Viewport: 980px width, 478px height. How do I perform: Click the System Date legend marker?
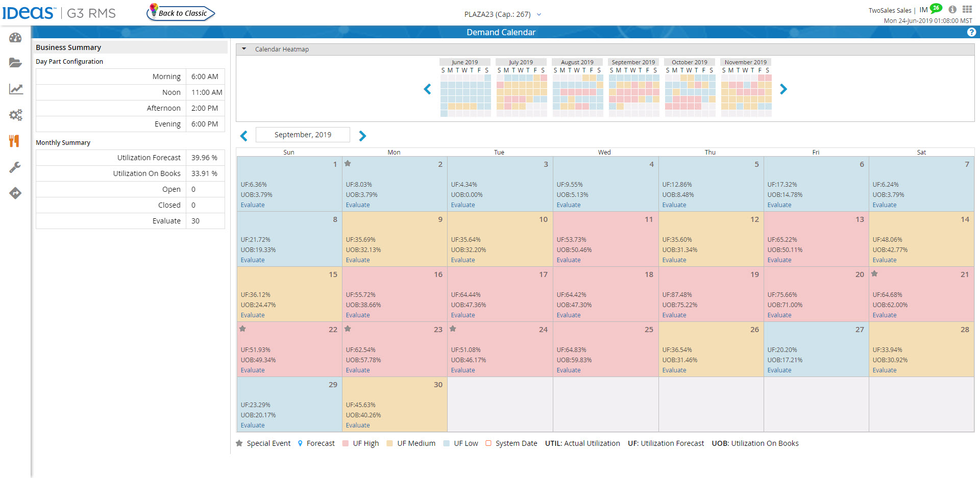coord(488,443)
